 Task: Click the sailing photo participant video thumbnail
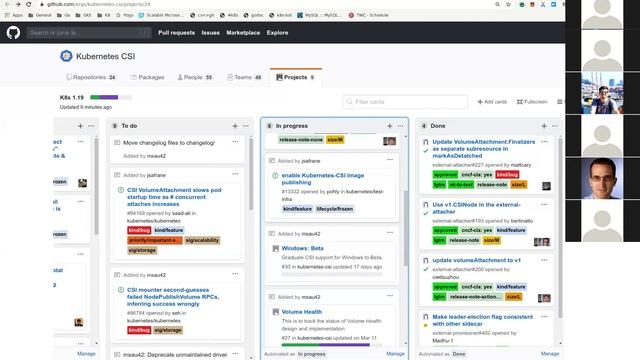[x=602, y=93]
